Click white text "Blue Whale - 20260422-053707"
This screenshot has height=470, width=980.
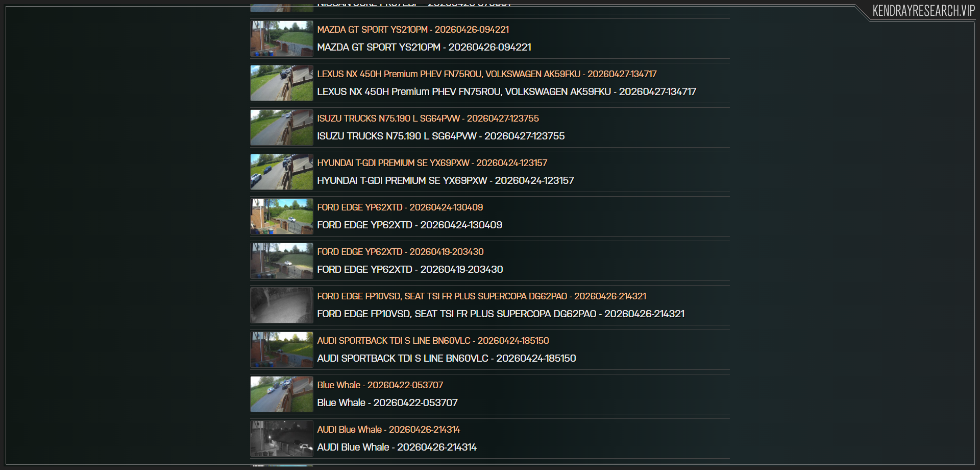pos(387,403)
